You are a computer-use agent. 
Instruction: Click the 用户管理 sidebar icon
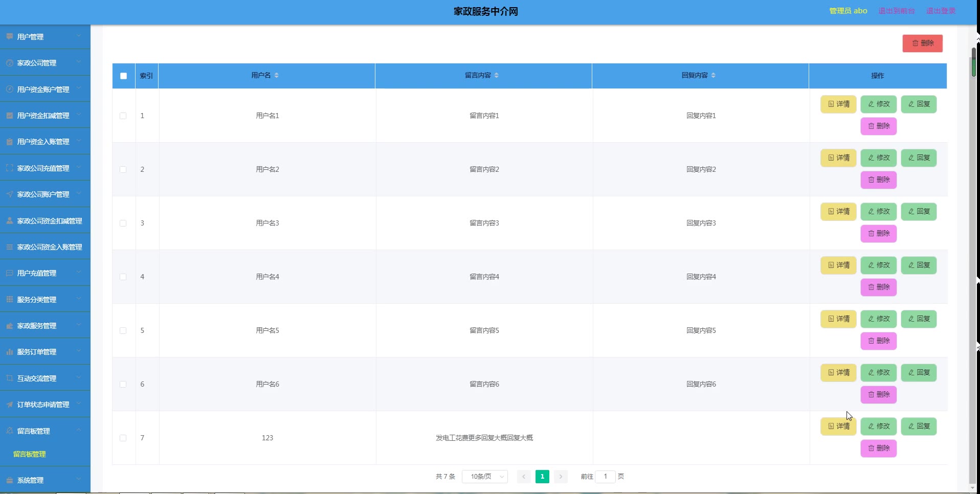tap(10, 36)
